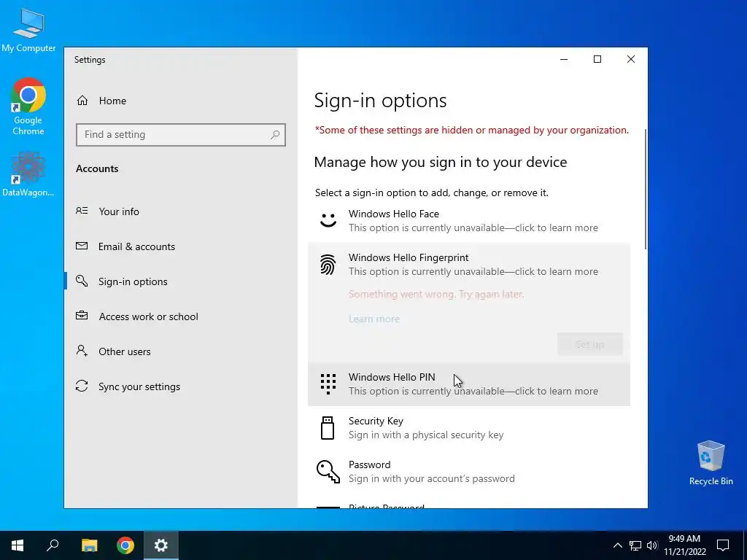The image size is (747, 560).
Task: Click the Other users person-plus icon
Action: (82, 351)
